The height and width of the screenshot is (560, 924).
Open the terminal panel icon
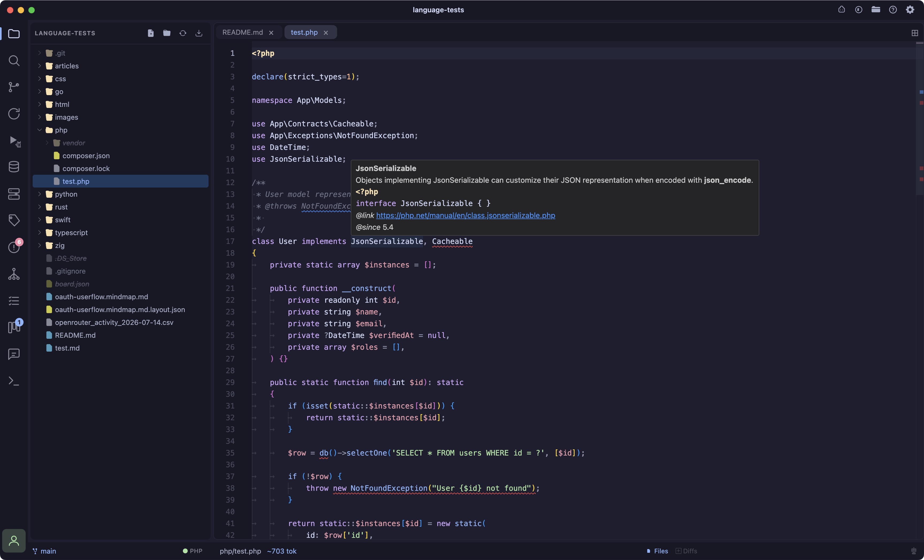(14, 381)
